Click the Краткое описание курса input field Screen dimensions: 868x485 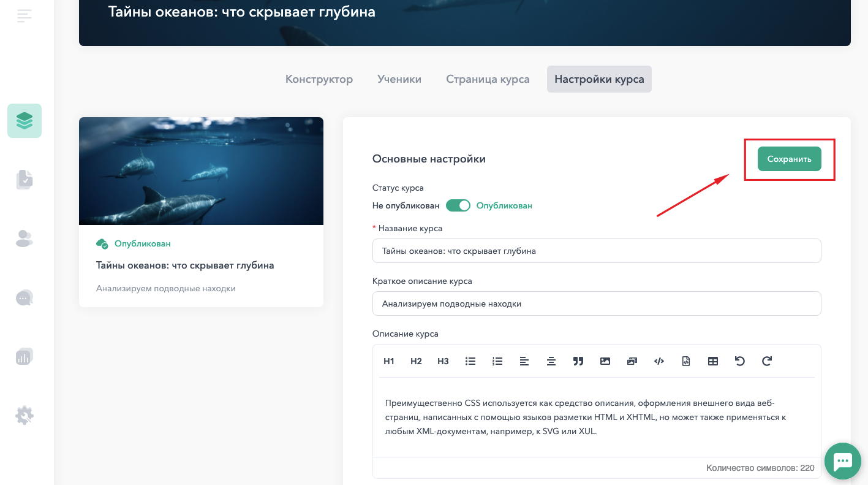coord(597,304)
